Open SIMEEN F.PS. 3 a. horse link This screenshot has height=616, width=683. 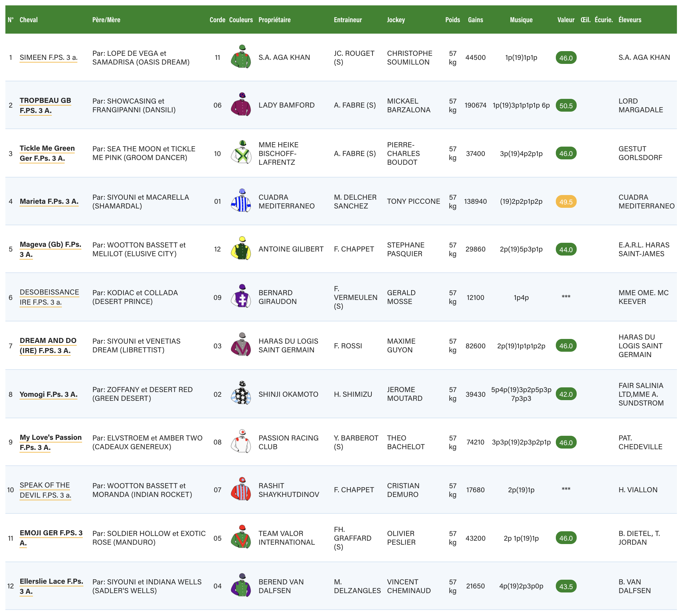(48, 57)
